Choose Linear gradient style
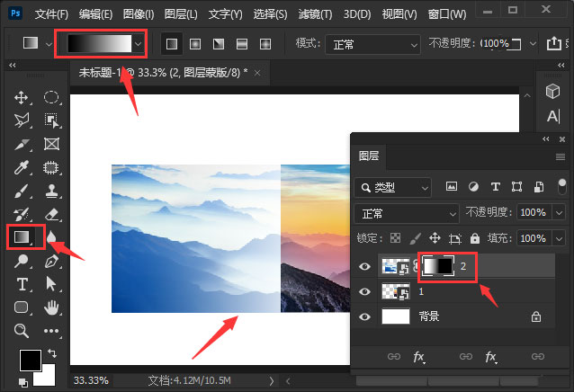 (172, 44)
